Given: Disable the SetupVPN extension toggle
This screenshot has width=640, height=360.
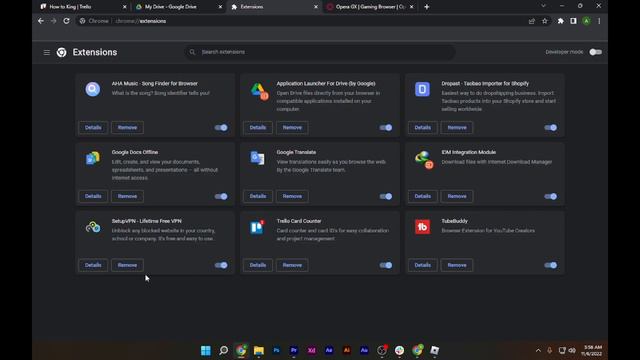Looking at the screenshot, I should coord(221,265).
